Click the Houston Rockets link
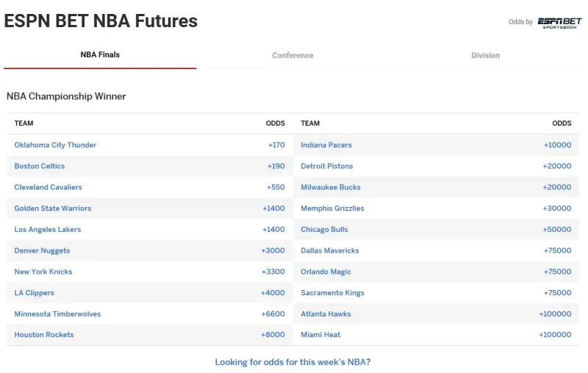Image resolution: width=588 pixels, height=373 pixels. (44, 335)
